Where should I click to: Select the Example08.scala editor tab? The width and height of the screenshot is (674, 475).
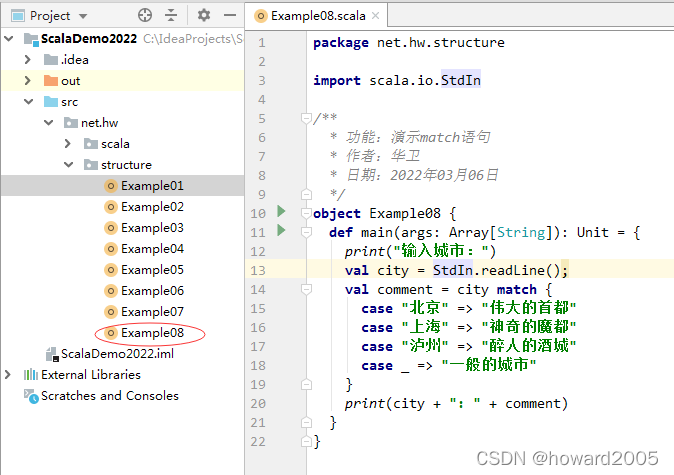tap(317, 16)
